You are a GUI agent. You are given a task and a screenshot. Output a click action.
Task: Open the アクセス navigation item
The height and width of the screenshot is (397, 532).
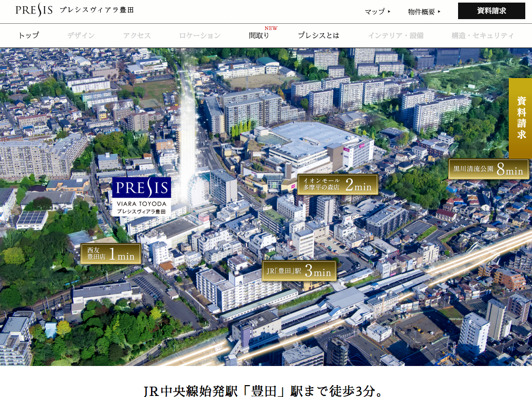tap(137, 36)
